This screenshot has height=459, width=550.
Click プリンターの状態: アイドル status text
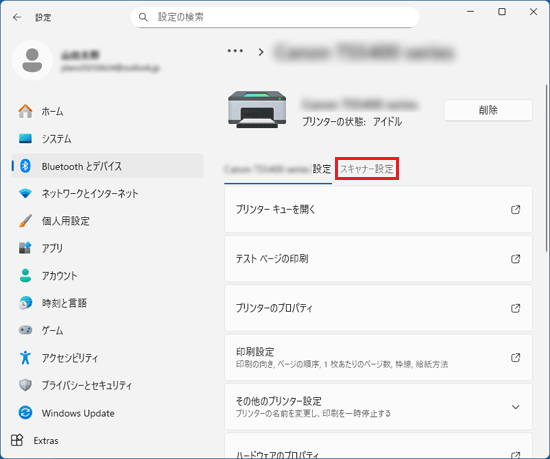click(x=352, y=122)
